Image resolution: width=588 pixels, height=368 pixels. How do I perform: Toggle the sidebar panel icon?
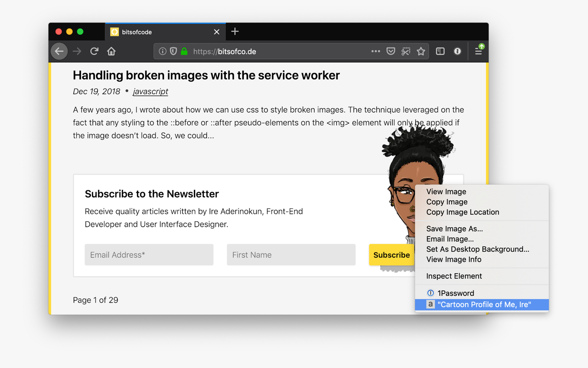pyautogui.click(x=440, y=52)
